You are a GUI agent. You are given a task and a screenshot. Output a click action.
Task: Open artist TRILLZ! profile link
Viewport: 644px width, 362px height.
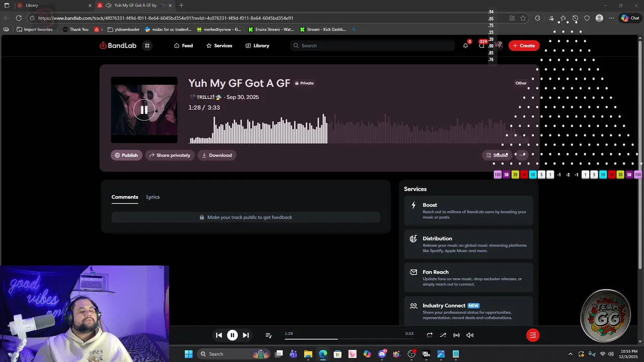click(x=205, y=97)
